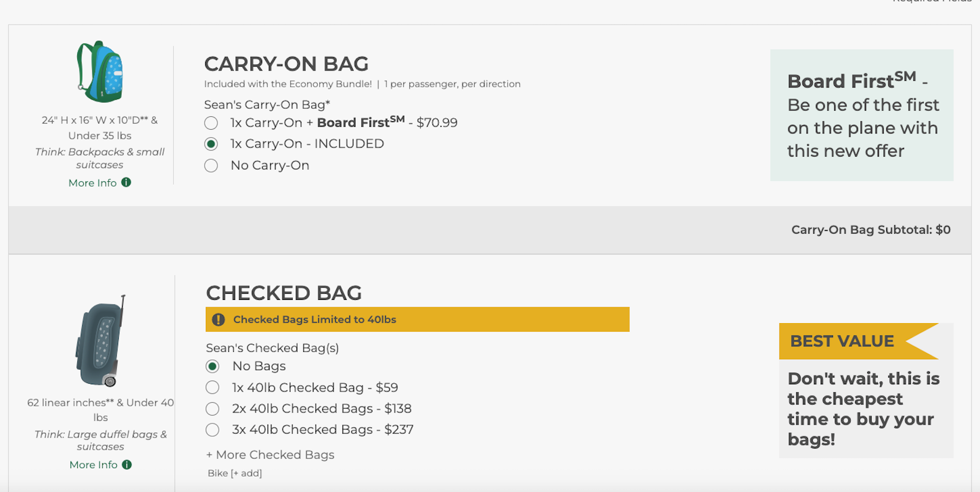Expand More Checked Bags options
Image resolution: width=980 pixels, height=492 pixels.
(x=270, y=455)
